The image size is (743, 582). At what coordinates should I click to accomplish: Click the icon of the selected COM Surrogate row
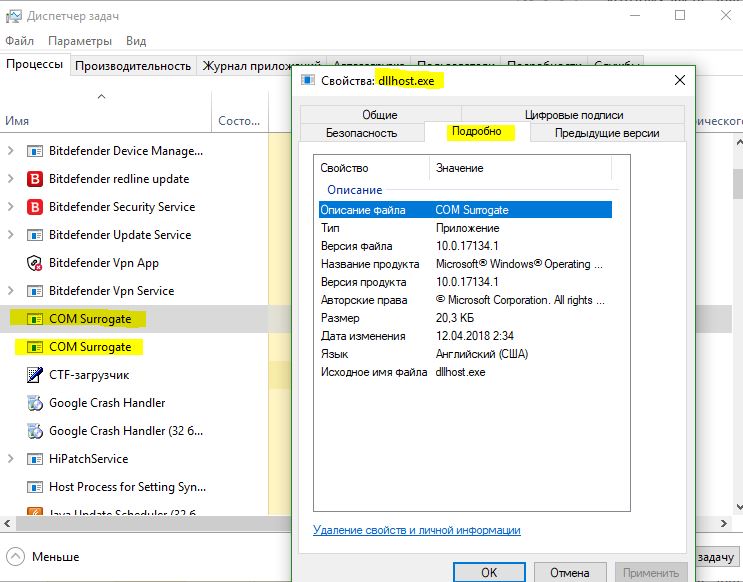(35, 319)
